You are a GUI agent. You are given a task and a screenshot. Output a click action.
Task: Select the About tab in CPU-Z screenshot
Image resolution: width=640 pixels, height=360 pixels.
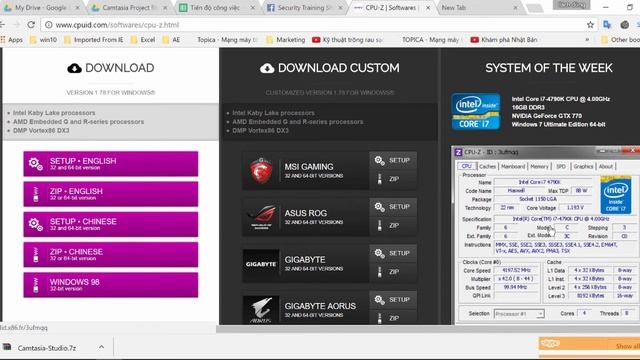[x=606, y=167]
